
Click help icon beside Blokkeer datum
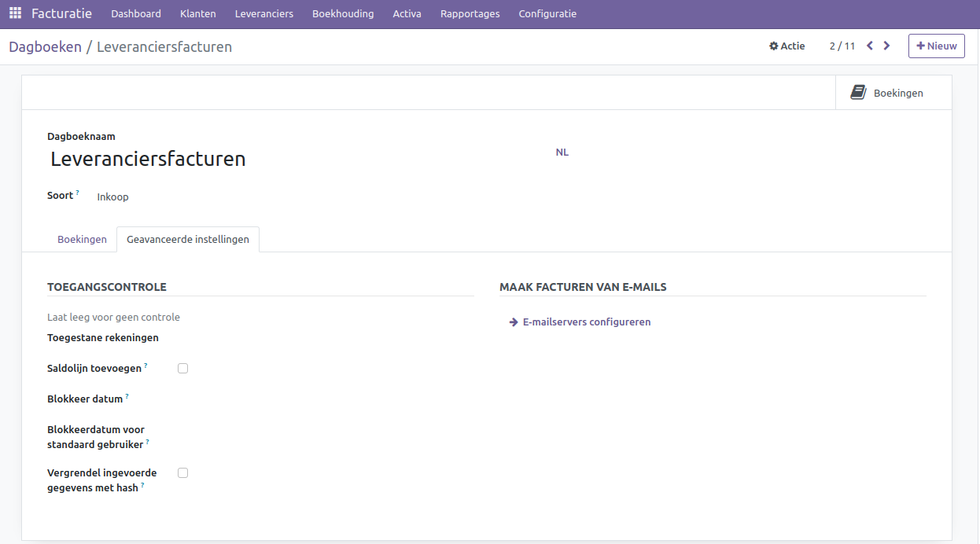pos(127,396)
